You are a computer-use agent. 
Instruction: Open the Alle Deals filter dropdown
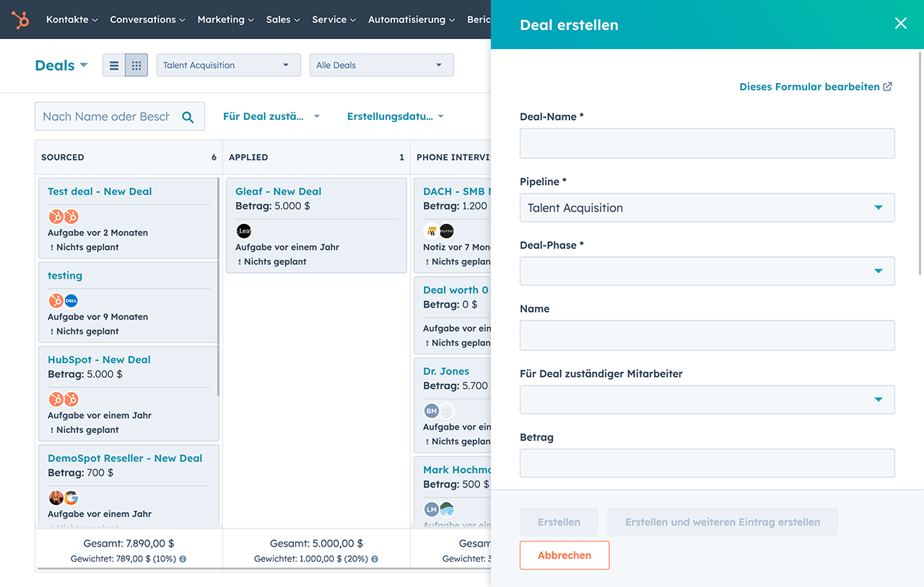coord(381,65)
